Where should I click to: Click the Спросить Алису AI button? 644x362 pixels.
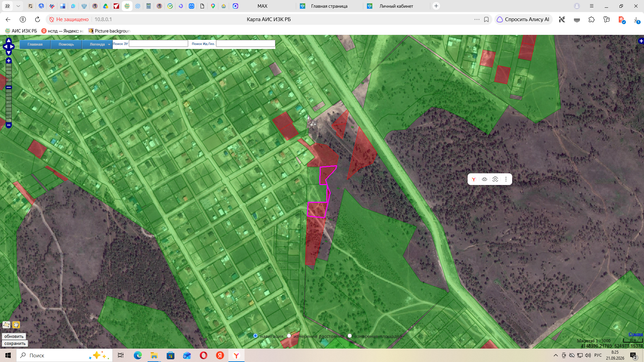523,19
